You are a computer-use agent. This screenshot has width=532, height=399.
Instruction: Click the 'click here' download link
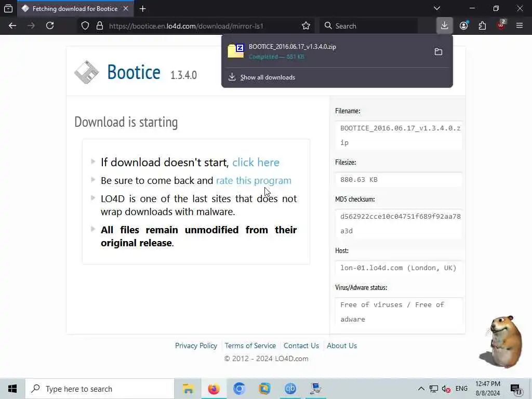point(256,162)
